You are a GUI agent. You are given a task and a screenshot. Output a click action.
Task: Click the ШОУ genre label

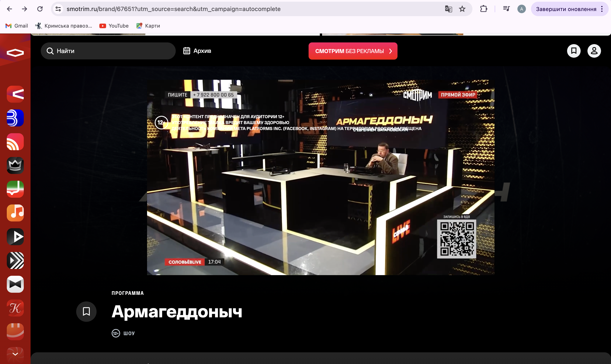point(129,333)
